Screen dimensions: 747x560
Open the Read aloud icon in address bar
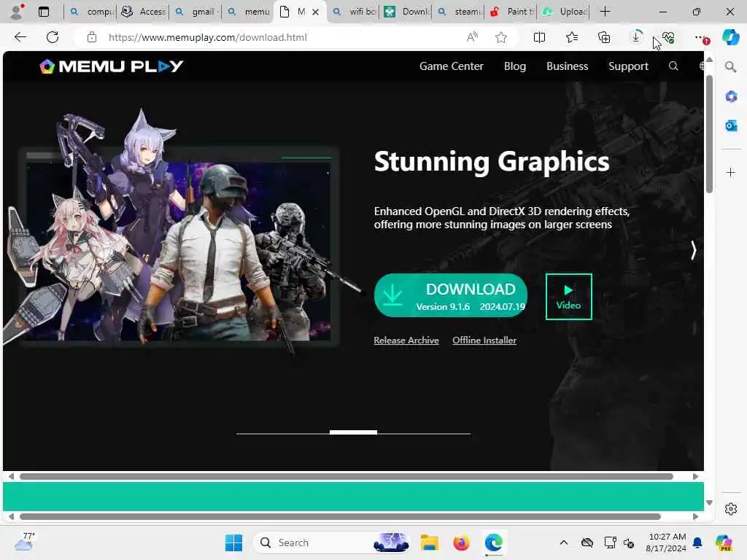472,37
